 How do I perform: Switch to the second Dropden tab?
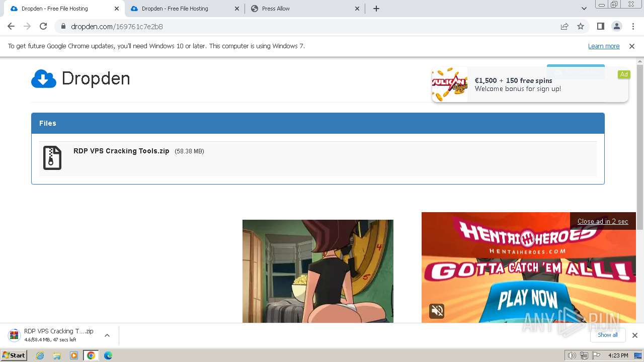(x=184, y=9)
